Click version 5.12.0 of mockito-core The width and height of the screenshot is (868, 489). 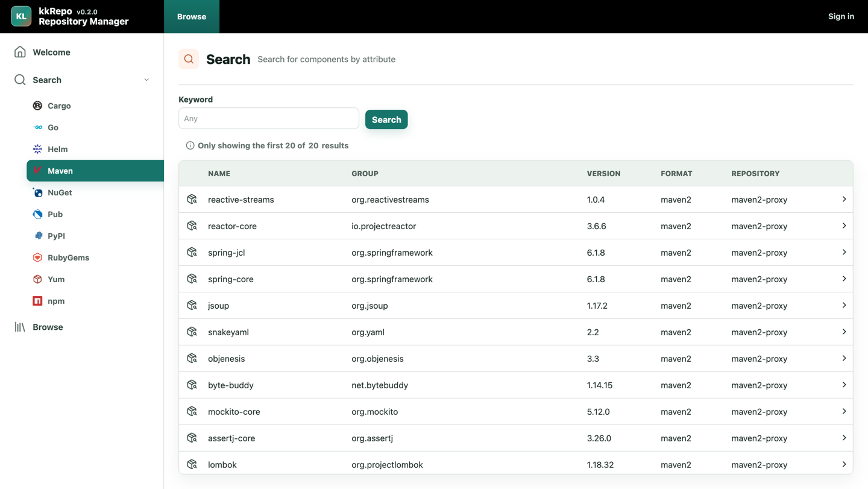pyautogui.click(x=599, y=411)
